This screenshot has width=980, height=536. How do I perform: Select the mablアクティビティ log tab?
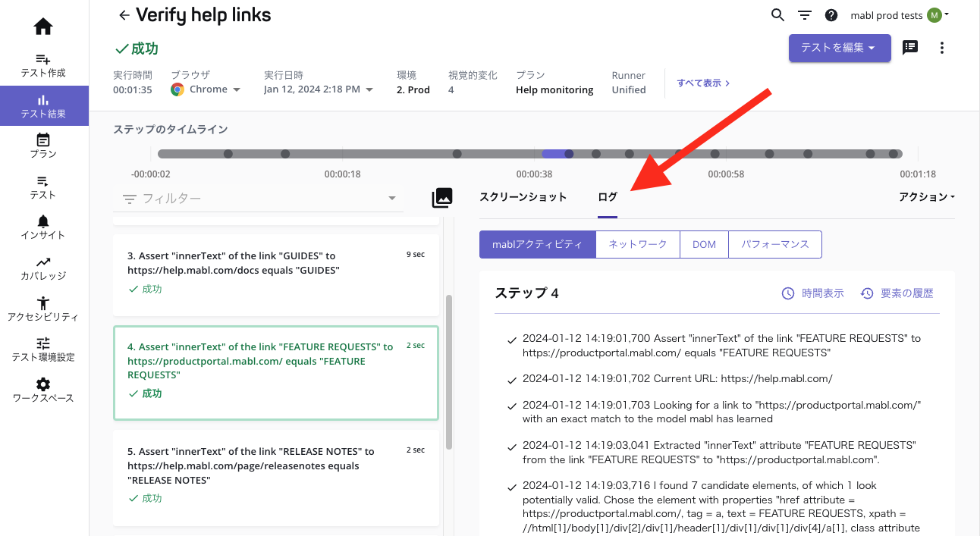coord(538,244)
